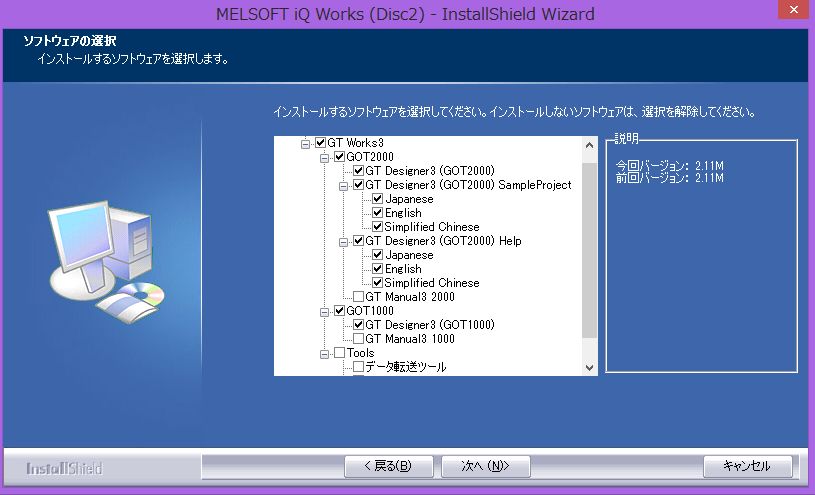Uncheck English under GOT2000 Help
The image size is (815, 495).
[x=378, y=269]
